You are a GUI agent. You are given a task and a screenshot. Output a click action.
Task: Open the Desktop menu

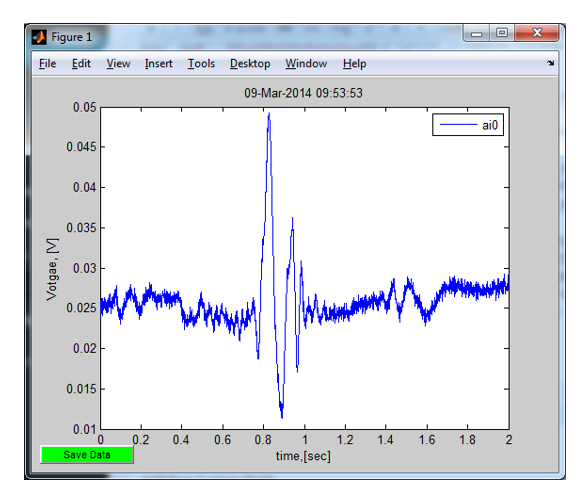250,64
